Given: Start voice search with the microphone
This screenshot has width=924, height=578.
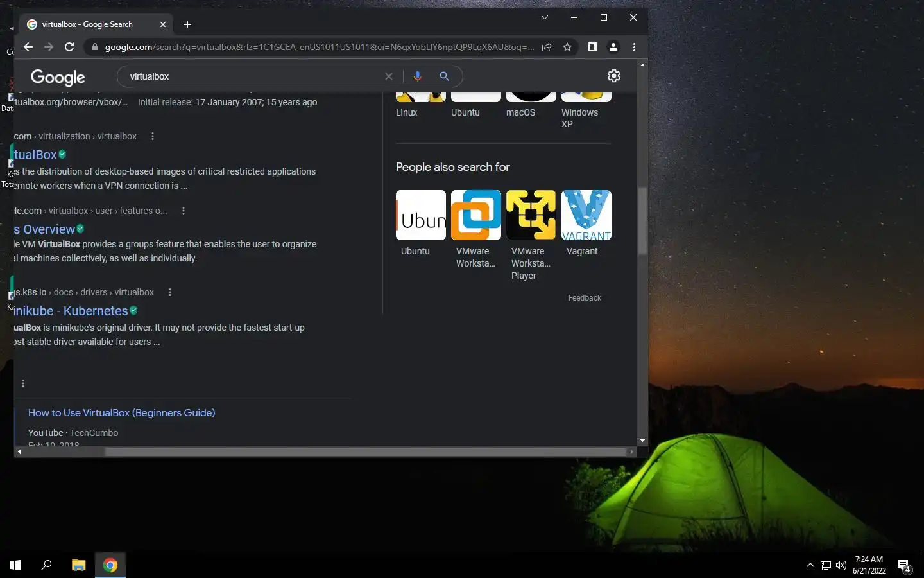Looking at the screenshot, I should tap(418, 76).
